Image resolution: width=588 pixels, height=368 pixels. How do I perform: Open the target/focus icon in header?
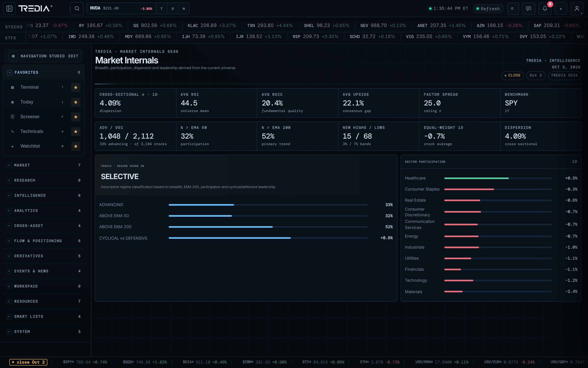click(x=513, y=9)
